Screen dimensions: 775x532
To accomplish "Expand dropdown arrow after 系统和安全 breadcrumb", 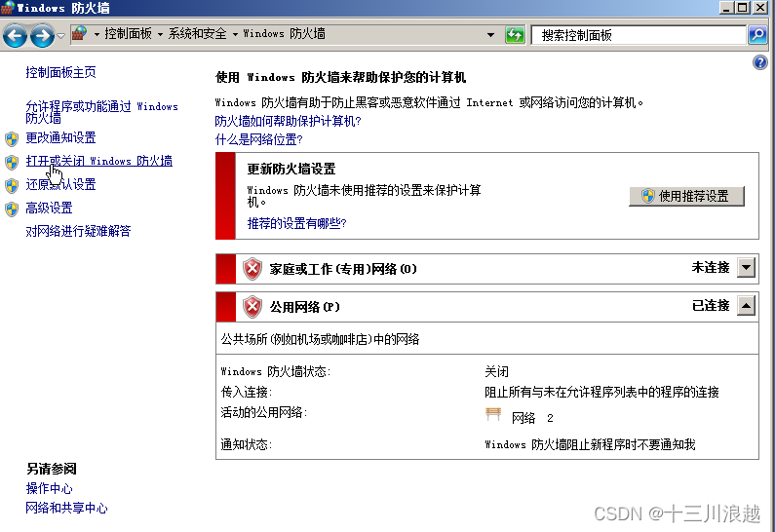I will click(x=235, y=34).
